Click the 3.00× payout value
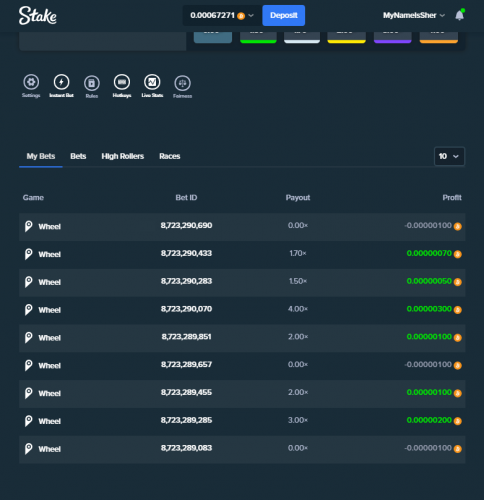Screen dimensions: 484x500 click(x=298, y=420)
